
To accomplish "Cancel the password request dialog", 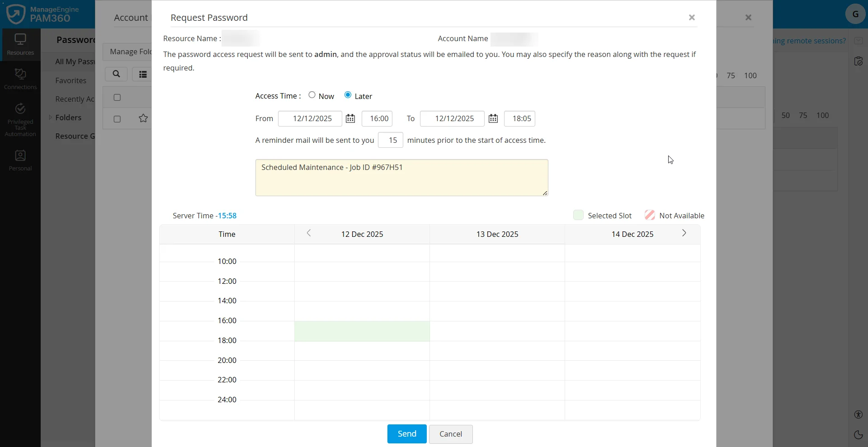I will [x=451, y=434].
